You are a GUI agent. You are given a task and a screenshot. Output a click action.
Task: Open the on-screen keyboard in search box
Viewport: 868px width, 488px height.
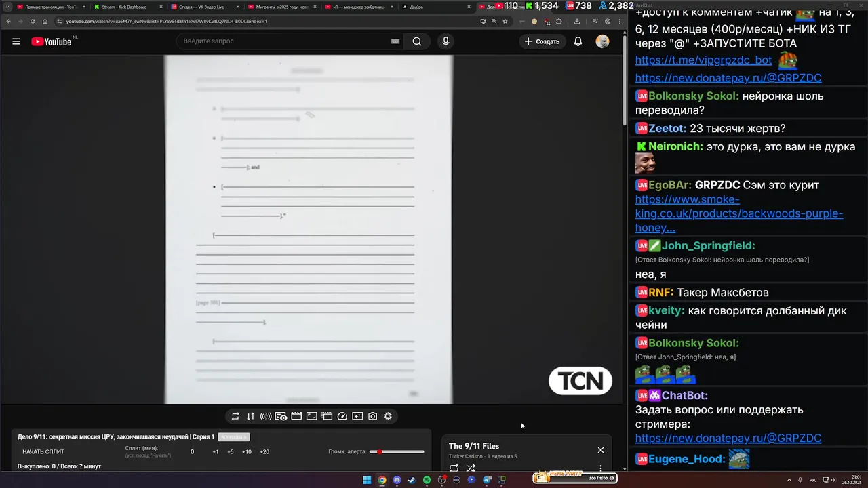pyautogui.click(x=395, y=41)
